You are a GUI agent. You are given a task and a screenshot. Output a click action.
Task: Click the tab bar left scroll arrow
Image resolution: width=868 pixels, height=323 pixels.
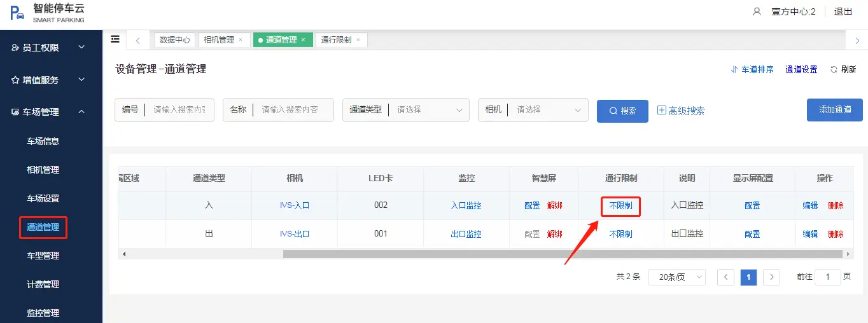tap(137, 40)
